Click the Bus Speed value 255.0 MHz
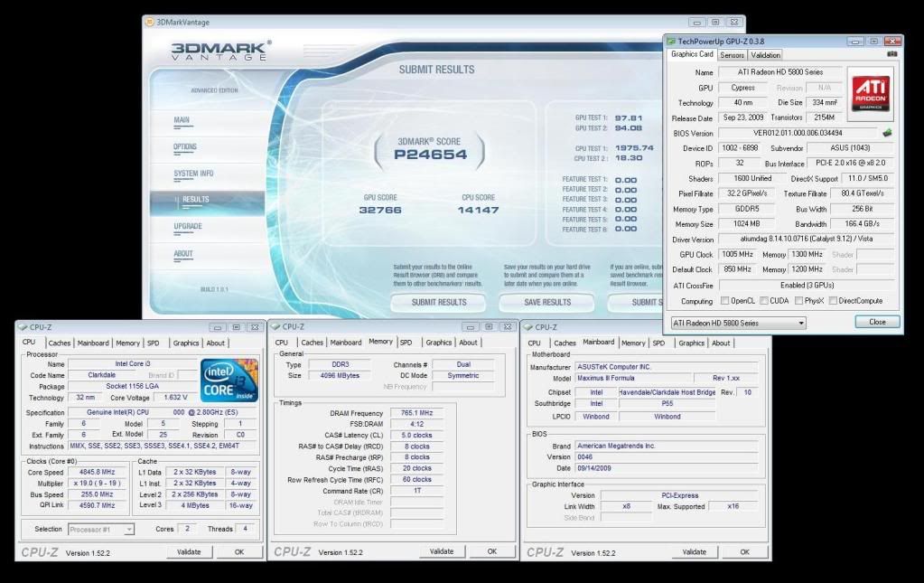924x583 pixels. pos(98,494)
